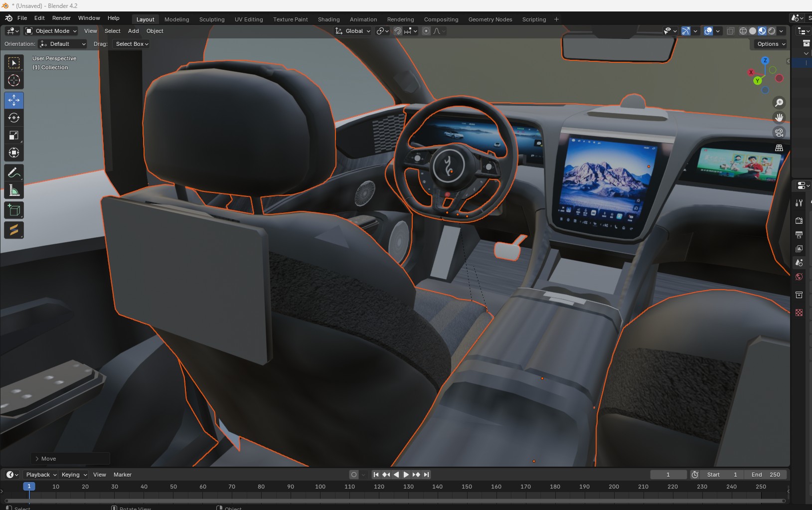Pick the Measure tool
The image size is (812, 510).
coord(14,191)
